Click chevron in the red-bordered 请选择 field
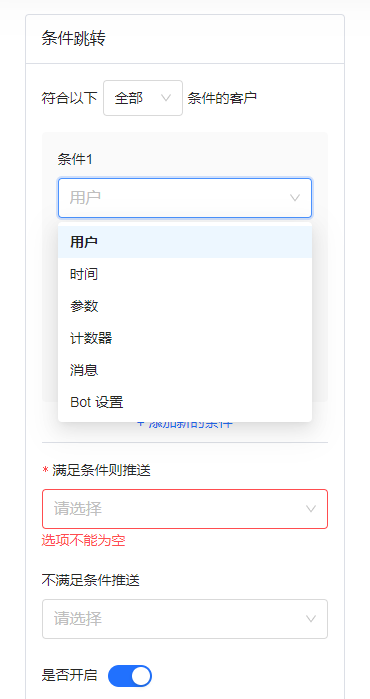The image size is (370, 699). [311, 509]
